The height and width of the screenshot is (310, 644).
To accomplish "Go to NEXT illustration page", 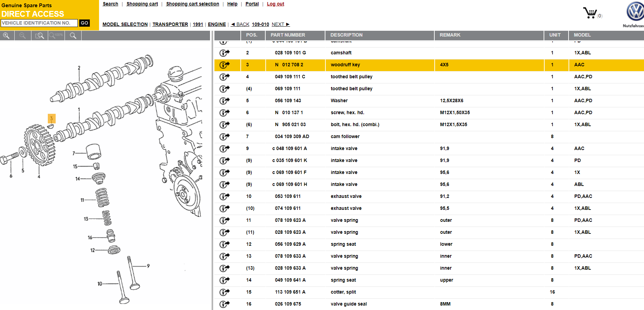I will 281,25.
